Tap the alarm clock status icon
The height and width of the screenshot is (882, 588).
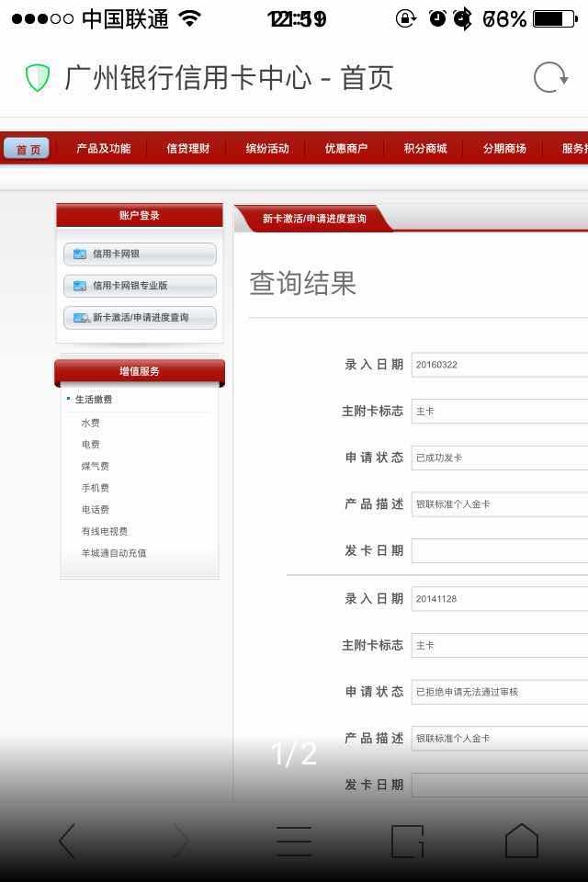coord(437,19)
